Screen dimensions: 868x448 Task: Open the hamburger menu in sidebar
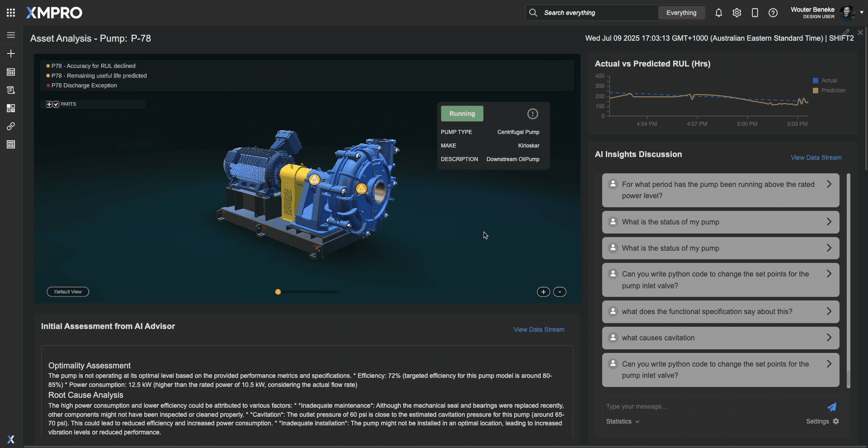point(11,35)
